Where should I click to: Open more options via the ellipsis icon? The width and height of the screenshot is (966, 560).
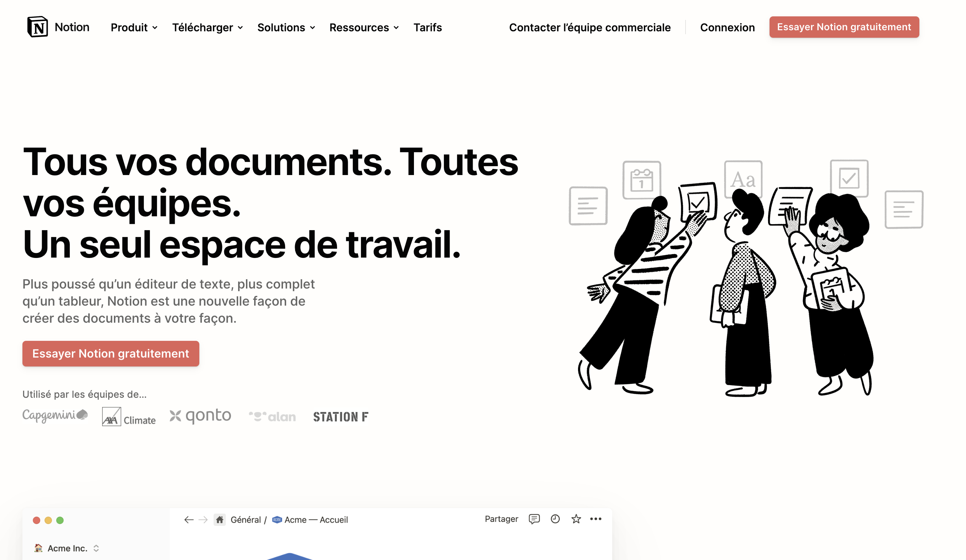[x=596, y=519]
